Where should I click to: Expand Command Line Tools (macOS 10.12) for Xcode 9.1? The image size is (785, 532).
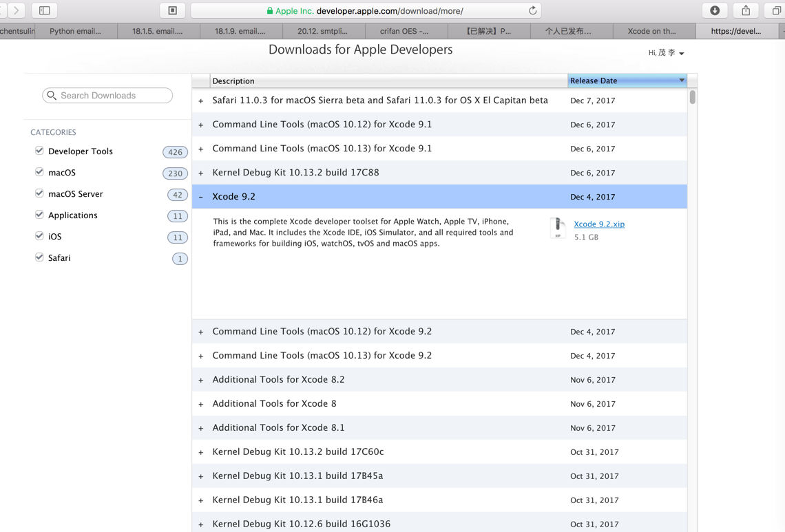[x=201, y=125]
